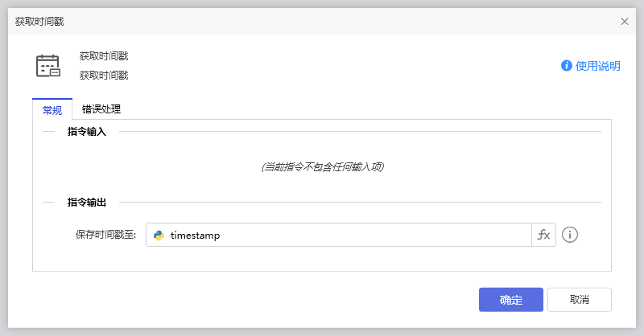Click the timestamp variable name text
Viewport: 644px width, 336px height.
point(196,236)
